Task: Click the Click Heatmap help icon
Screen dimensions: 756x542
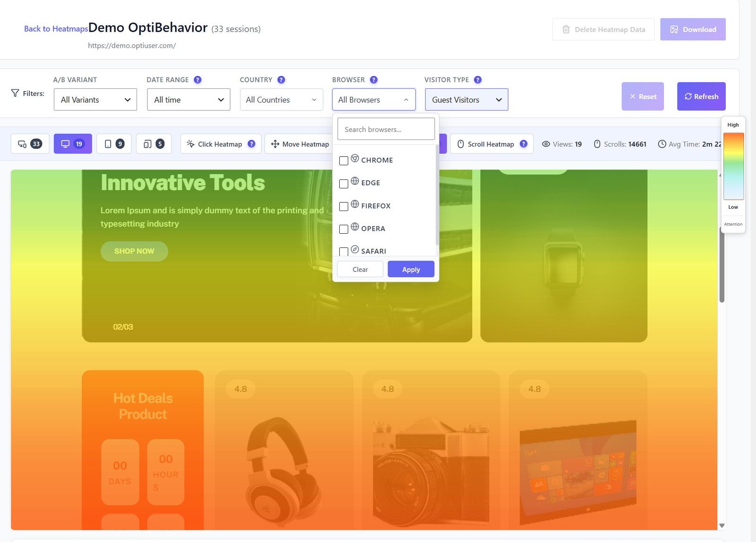Action: pos(251,144)
